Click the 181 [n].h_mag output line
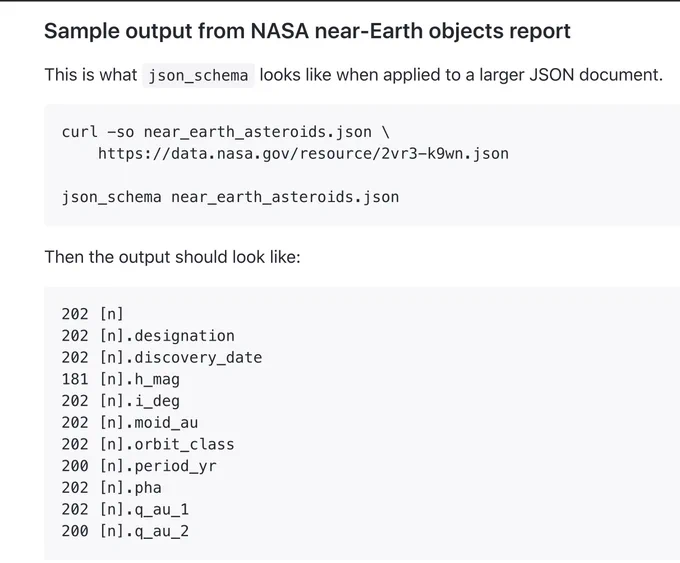The image size is (680, 563). [121, 379]
